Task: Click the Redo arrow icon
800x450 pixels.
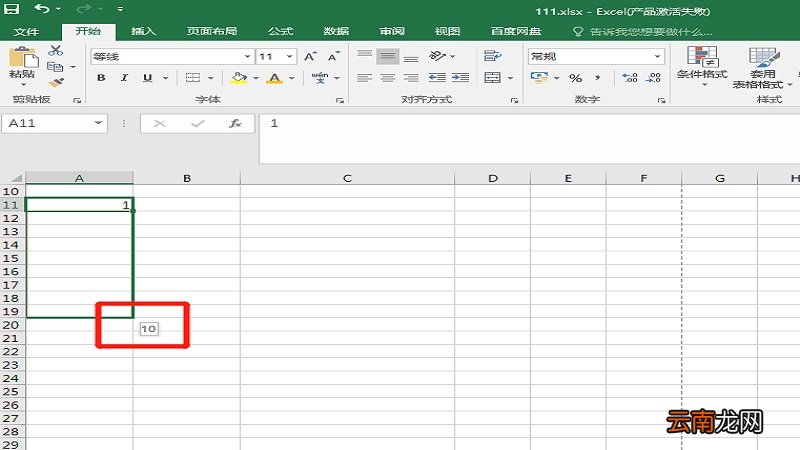Action: 84,9
